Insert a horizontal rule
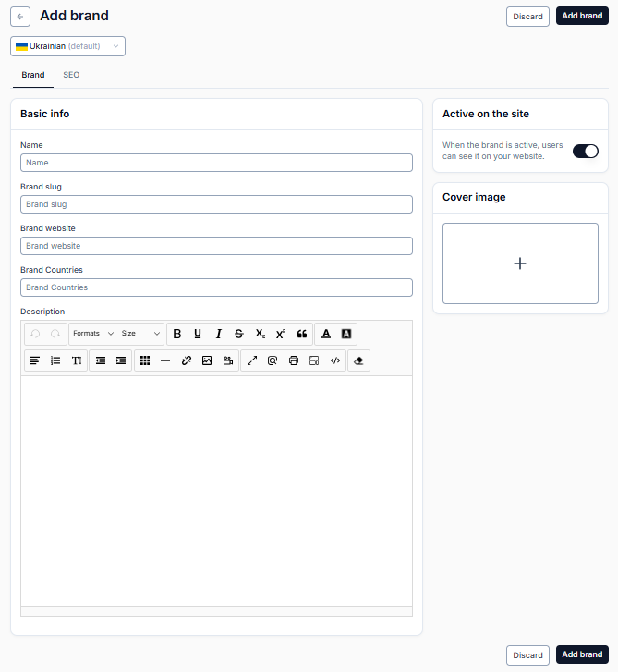Image resolution: width=618 pixels, height=672 pixels. pos(165,360)
